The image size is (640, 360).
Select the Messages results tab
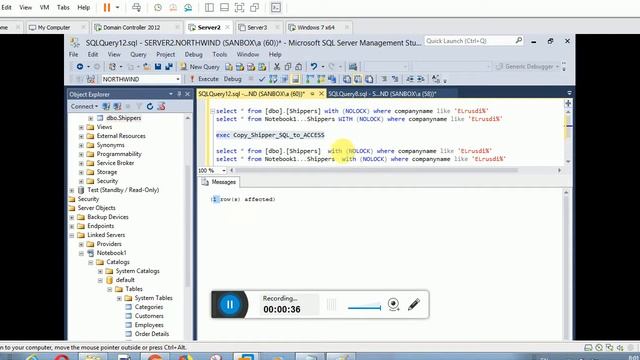[x=219, y=182]
